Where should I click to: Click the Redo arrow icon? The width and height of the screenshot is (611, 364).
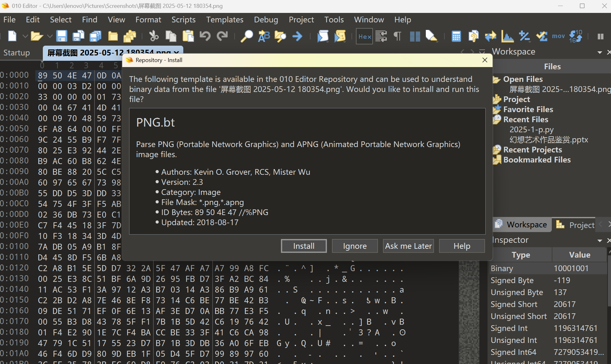tap(222, 36)
